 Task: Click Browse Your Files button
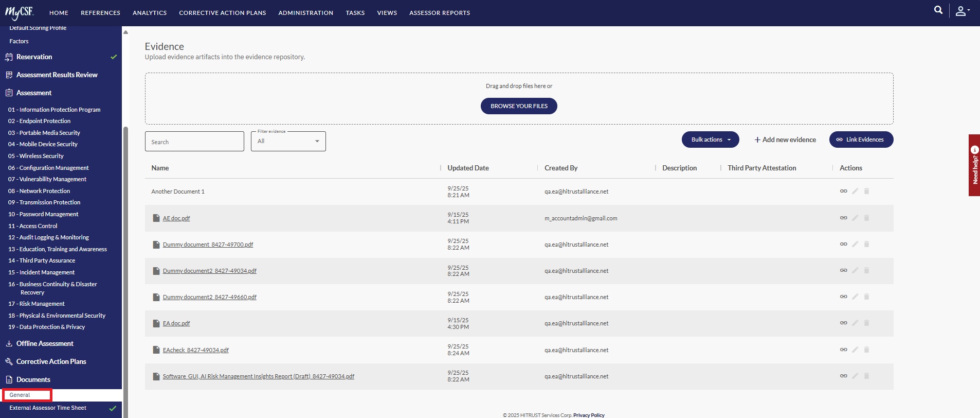coord(519,106)
